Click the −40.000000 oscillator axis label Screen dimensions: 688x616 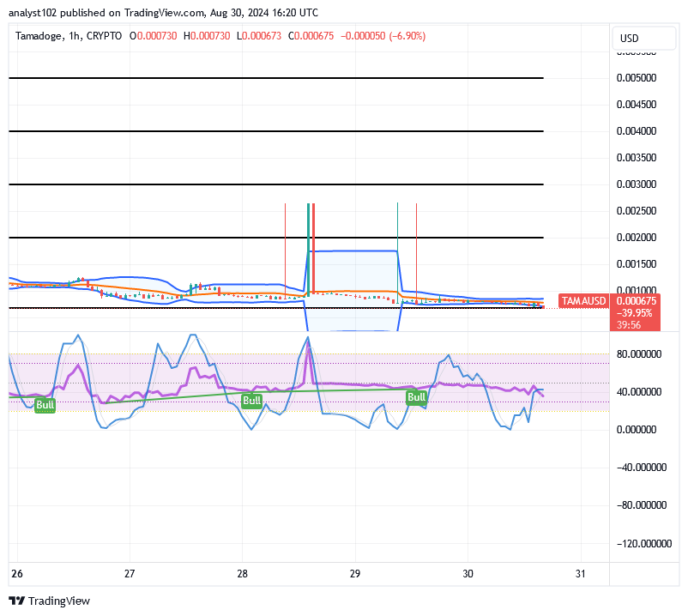pyautogui.click(x=642, y=468)
